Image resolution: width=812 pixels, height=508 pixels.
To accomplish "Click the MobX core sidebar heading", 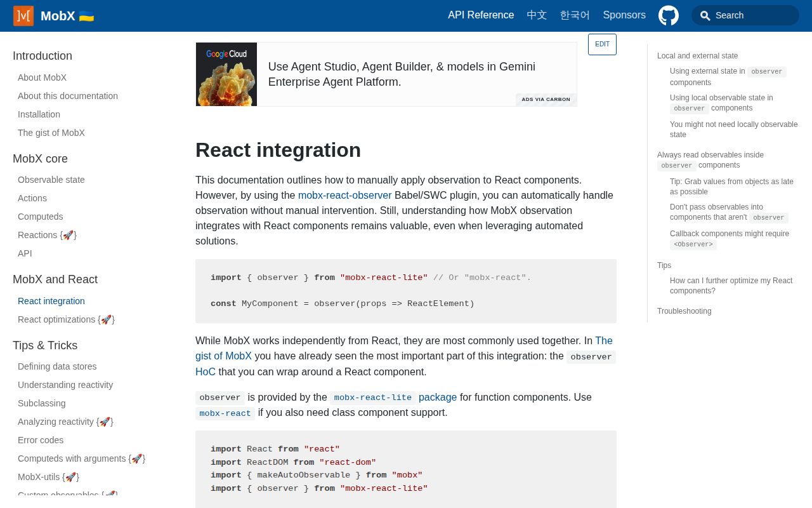I will coord(40,159).
